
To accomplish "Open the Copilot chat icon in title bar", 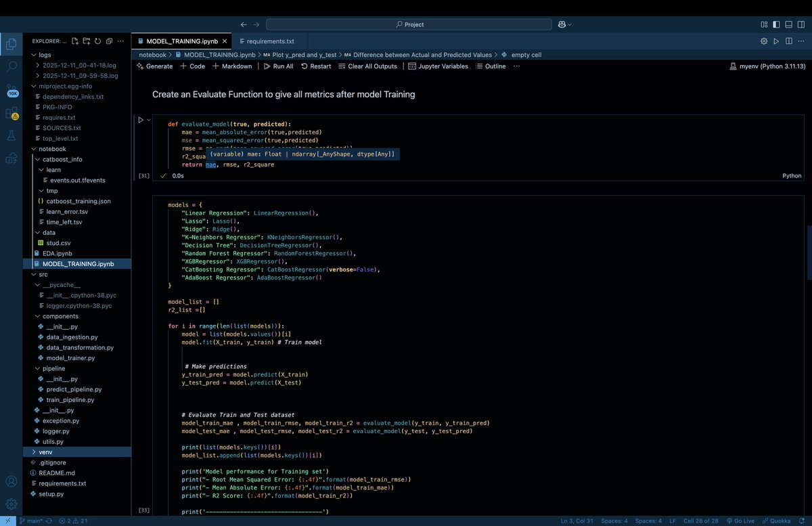I will (562, 24).
